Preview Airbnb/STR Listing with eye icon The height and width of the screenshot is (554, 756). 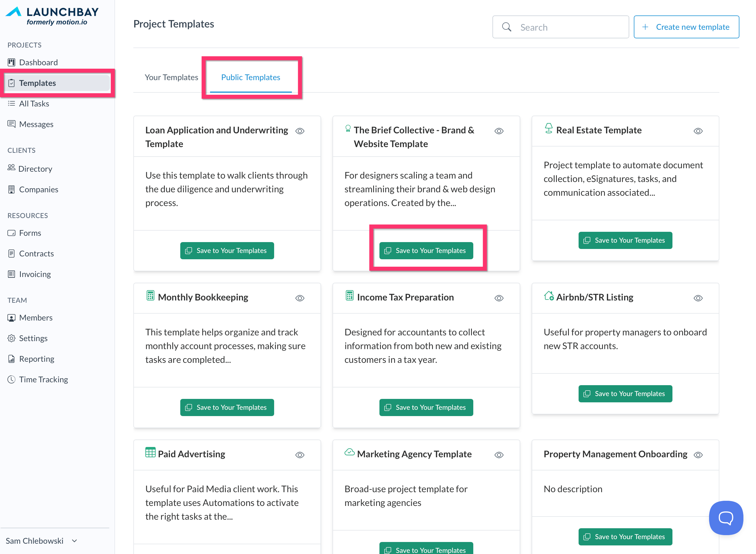[x=698, y=298]
